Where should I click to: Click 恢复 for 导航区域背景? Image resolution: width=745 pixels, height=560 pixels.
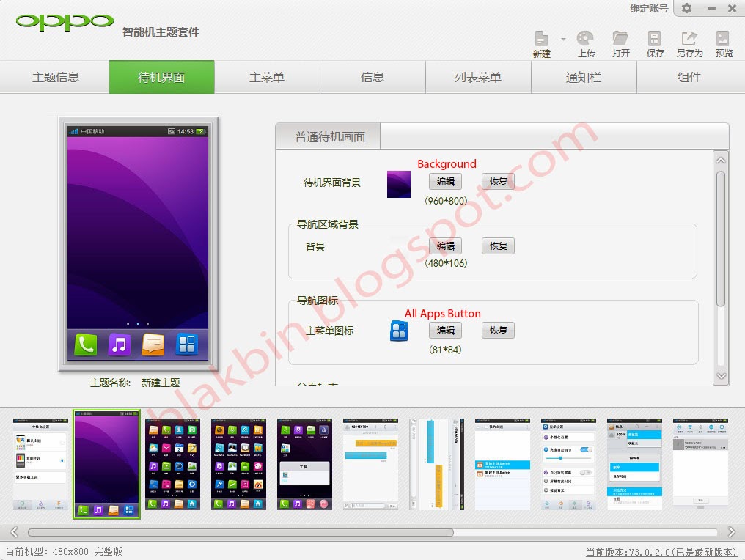[498, 246]
